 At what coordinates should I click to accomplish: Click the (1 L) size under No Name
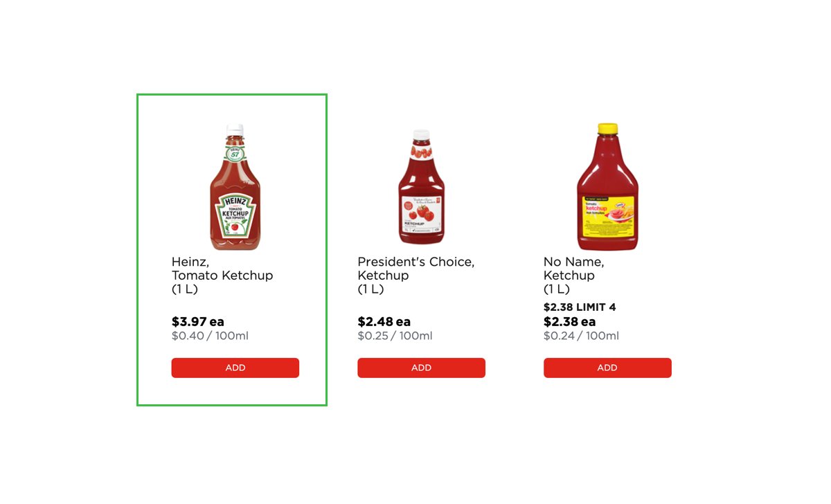557,289
